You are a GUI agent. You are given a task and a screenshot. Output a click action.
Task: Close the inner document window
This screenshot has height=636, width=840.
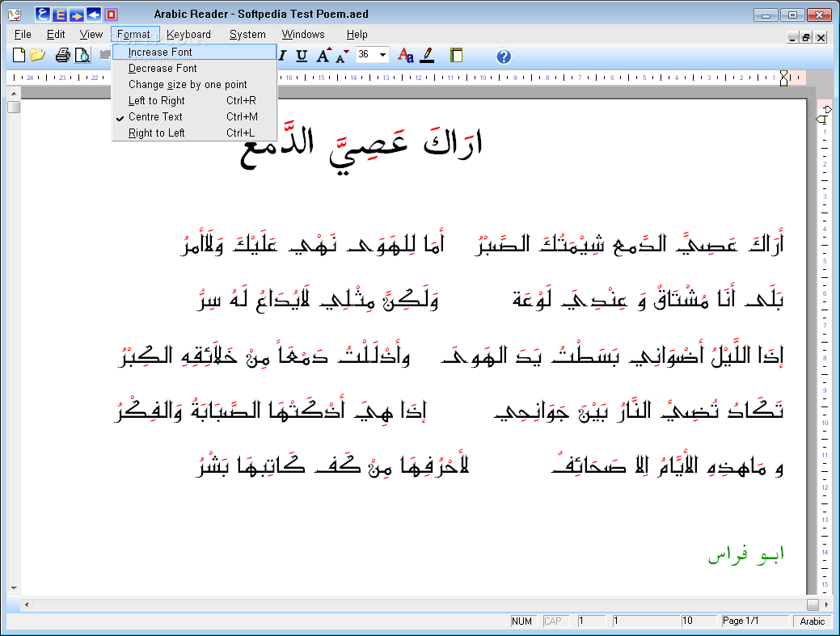[x=821, y=37]
